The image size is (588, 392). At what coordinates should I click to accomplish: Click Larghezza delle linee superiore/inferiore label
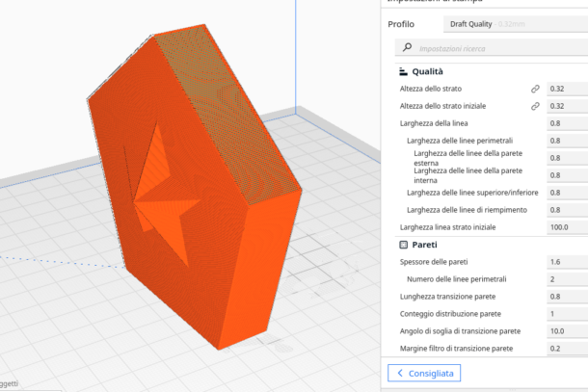point(472,193)
